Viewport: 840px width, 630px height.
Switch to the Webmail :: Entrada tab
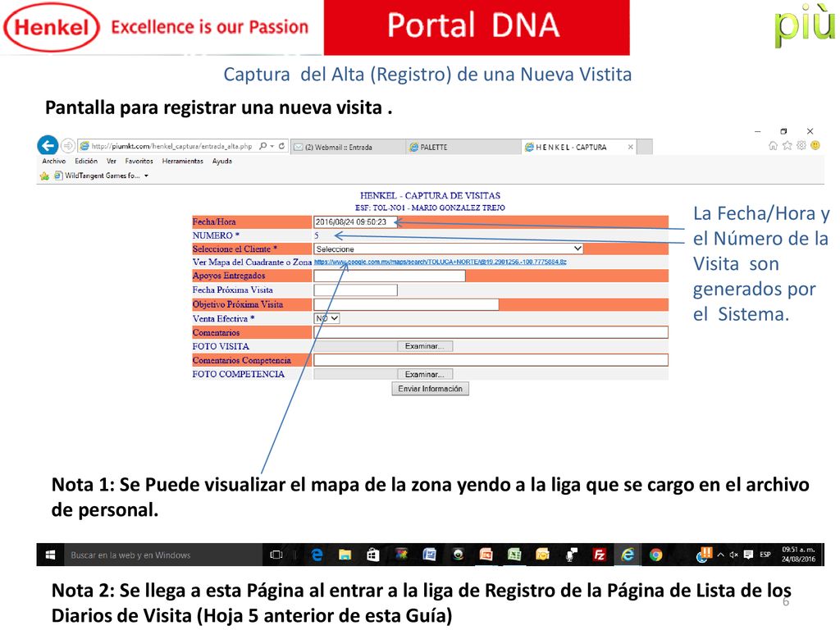click(x=348, y=147)
